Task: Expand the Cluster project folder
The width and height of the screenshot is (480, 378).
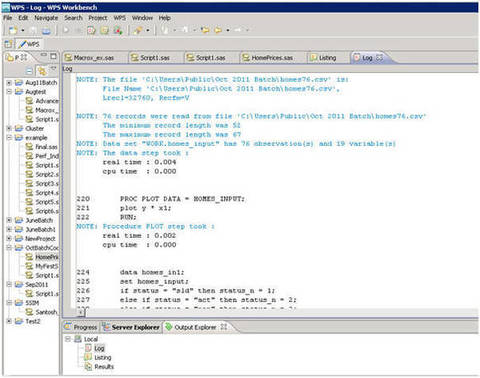Action: (9, 128)
